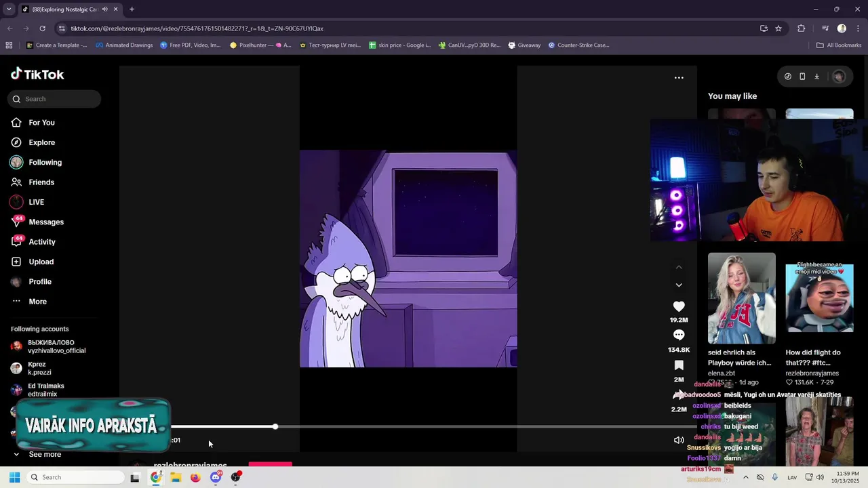Screen dimensions: 868x488
Task: Expand the More sidebar menu
Action: point(38,302)
